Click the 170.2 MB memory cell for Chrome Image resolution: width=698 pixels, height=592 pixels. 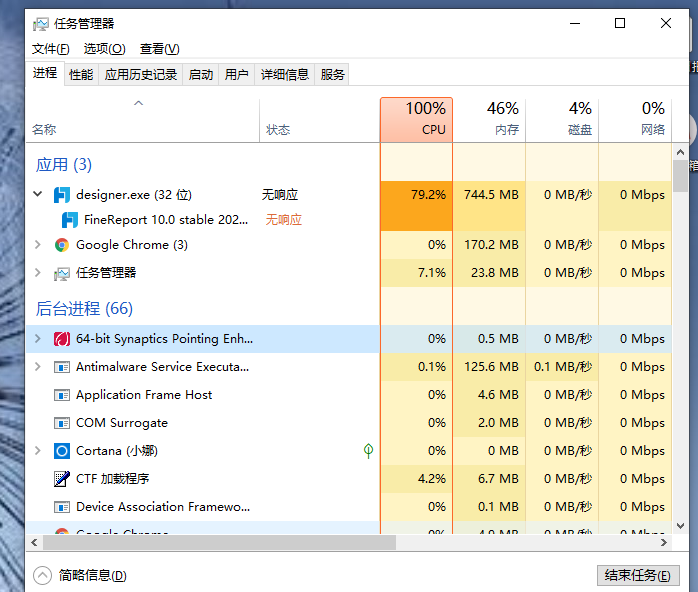click(489, 245)
